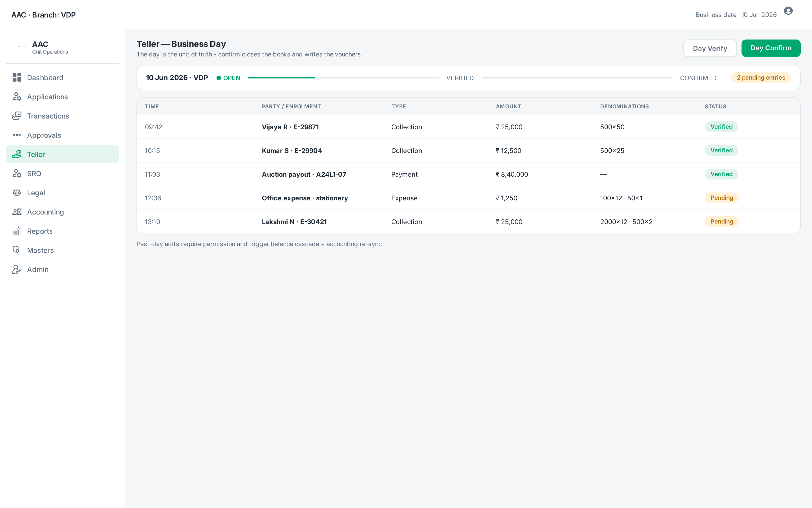This screenshot has width=812, height=508.
Task: Click the 09:42 time cell
Action: pos(153,127)
